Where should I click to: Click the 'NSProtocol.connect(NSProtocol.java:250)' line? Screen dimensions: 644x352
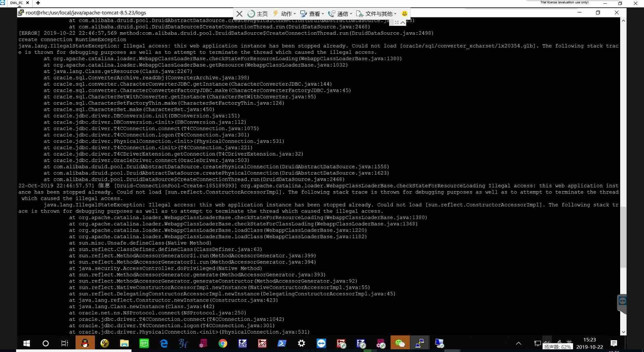pyautogui.click(x=158, y=313)
